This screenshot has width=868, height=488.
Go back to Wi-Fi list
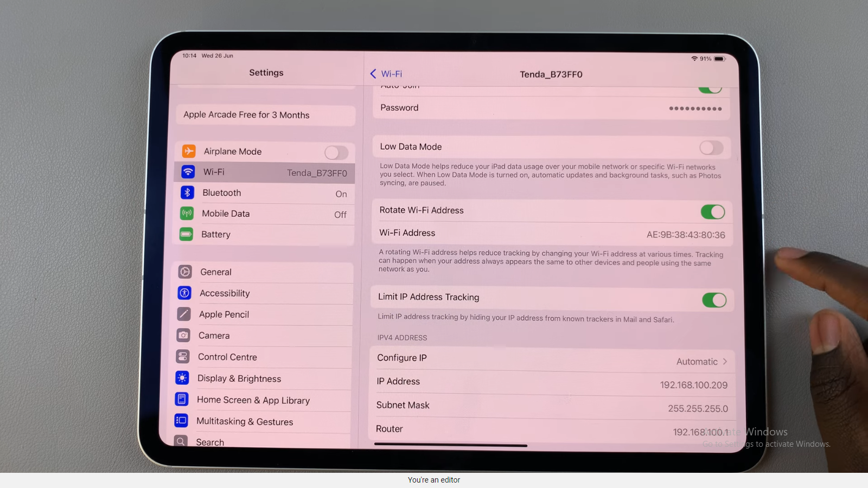click(x=386, y=74)
